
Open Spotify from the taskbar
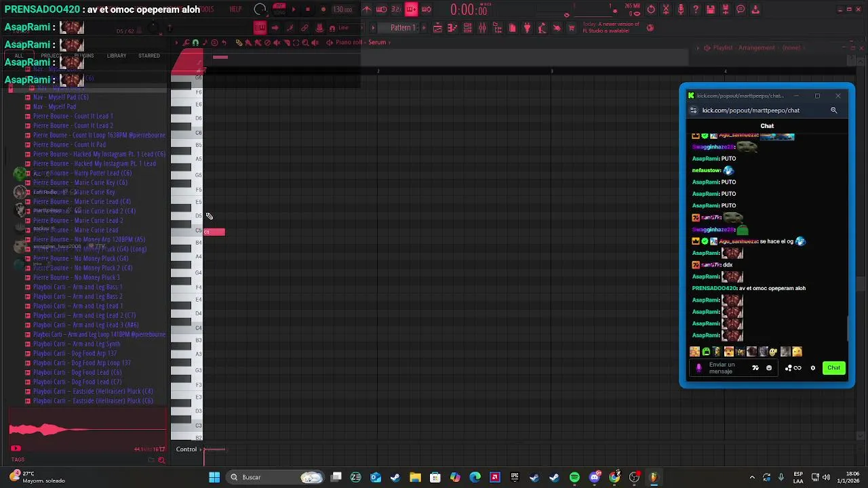point(574,477)
